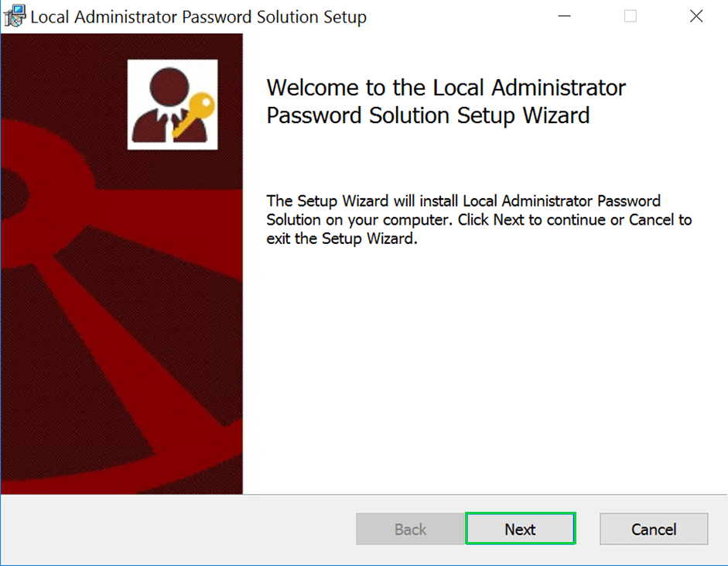Click the person figure in the logo
This screenshot has width=728, height=566.
click(157, 108)
